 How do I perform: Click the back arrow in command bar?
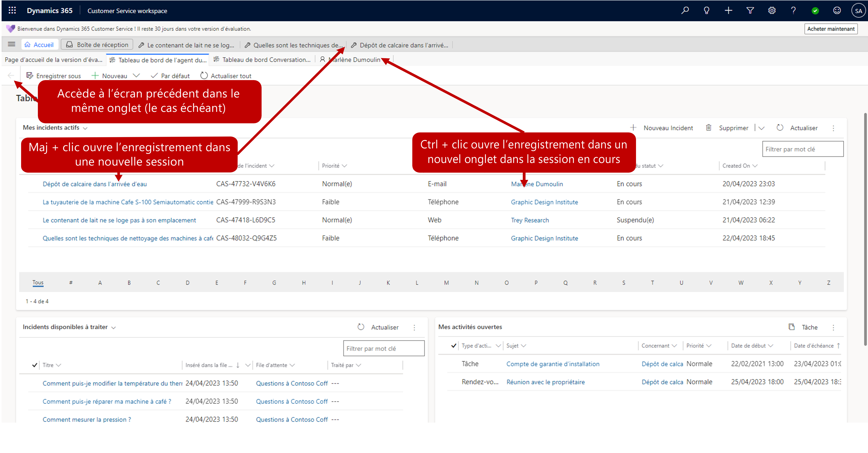coord(11,76)
